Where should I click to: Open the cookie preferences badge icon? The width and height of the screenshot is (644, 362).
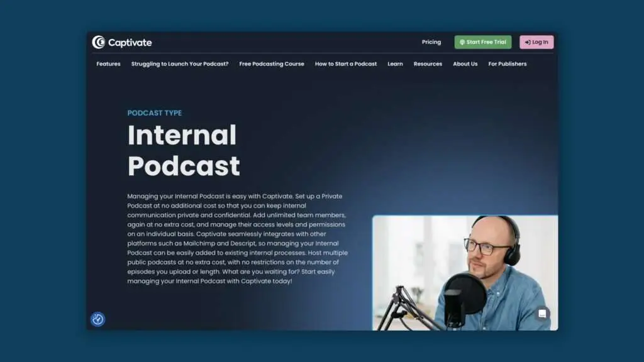pyautogui.click(x=97, y=319)
